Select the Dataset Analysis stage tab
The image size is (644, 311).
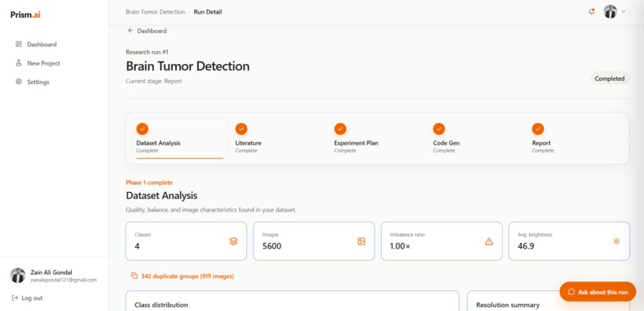[x=180, y=139]
